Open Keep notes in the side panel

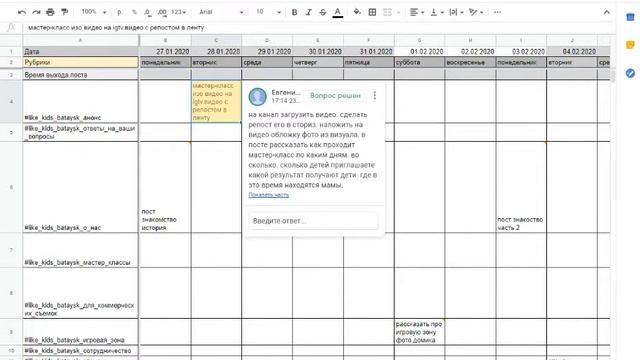pyautogui.click(x=630, y=44)
